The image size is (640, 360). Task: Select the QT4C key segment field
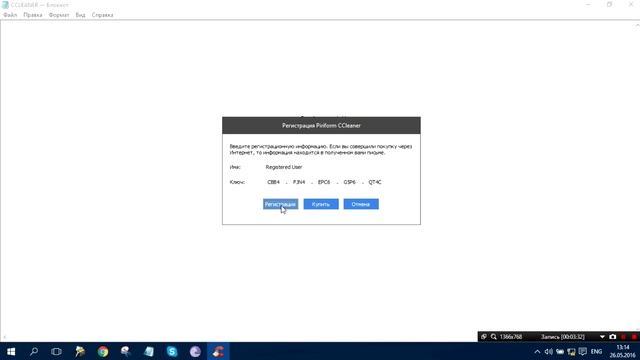tap(375, 182)
